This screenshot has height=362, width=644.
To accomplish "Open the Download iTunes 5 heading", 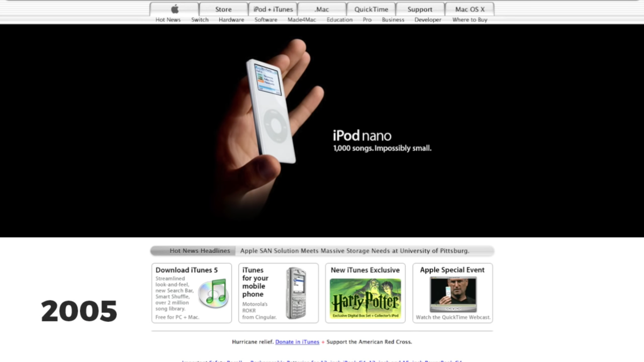I will [187, 270].
